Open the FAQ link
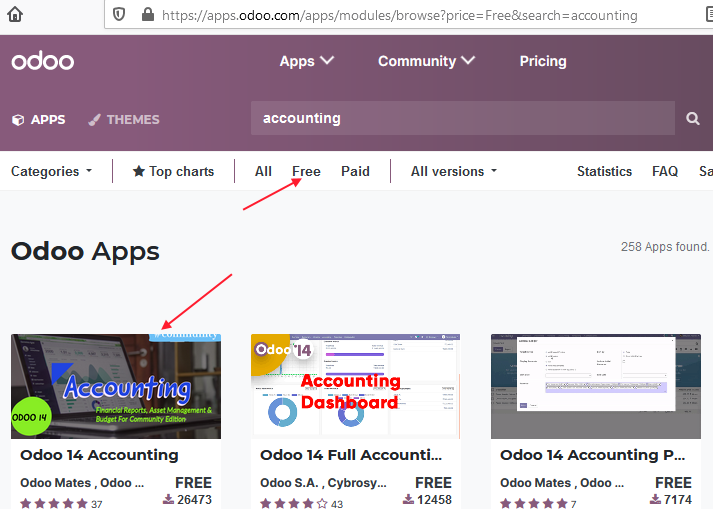 pos(665,171)
